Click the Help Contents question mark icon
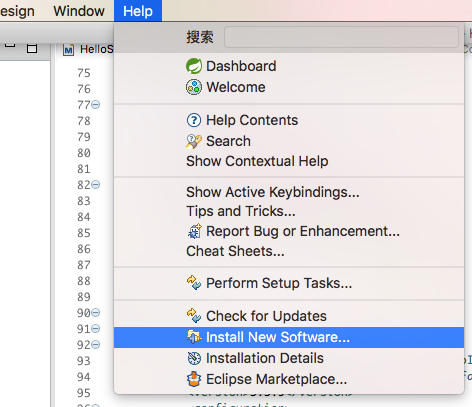Viewport: 472px width, 407px height. (194, 120)
